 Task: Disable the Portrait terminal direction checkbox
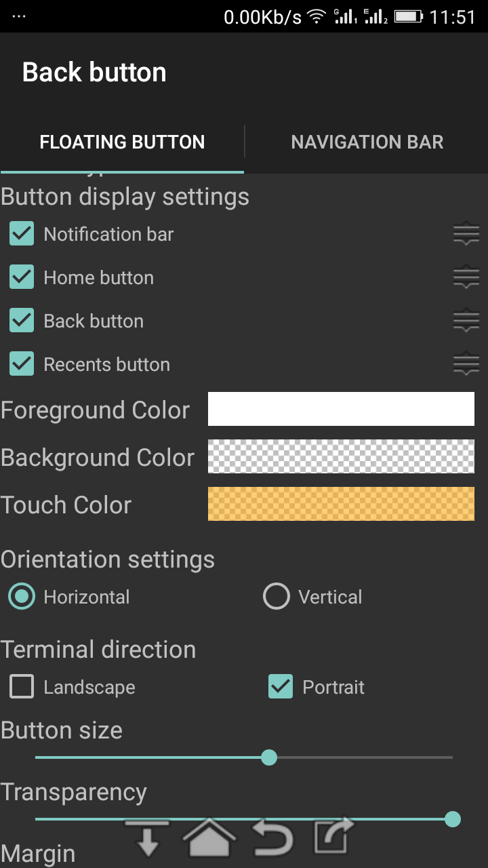(281, 687)
